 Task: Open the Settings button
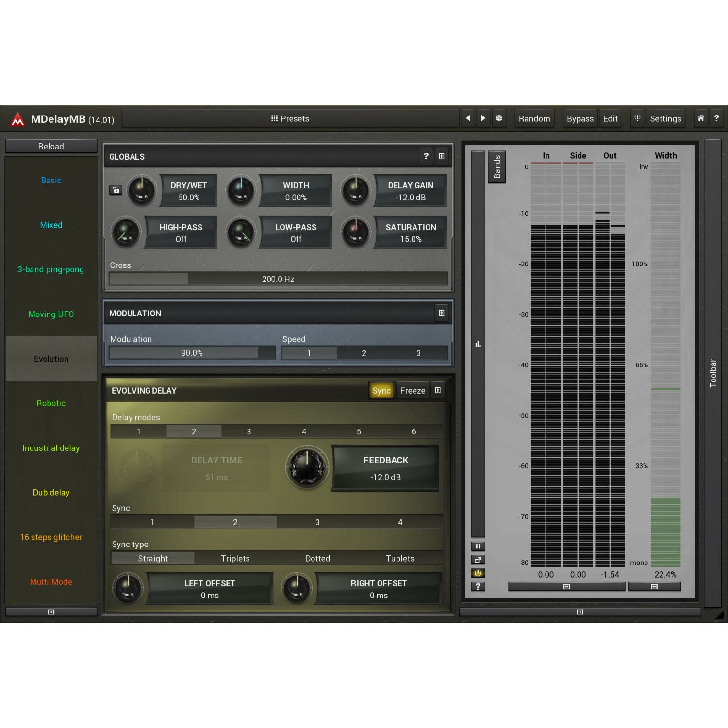coord(665,118)
